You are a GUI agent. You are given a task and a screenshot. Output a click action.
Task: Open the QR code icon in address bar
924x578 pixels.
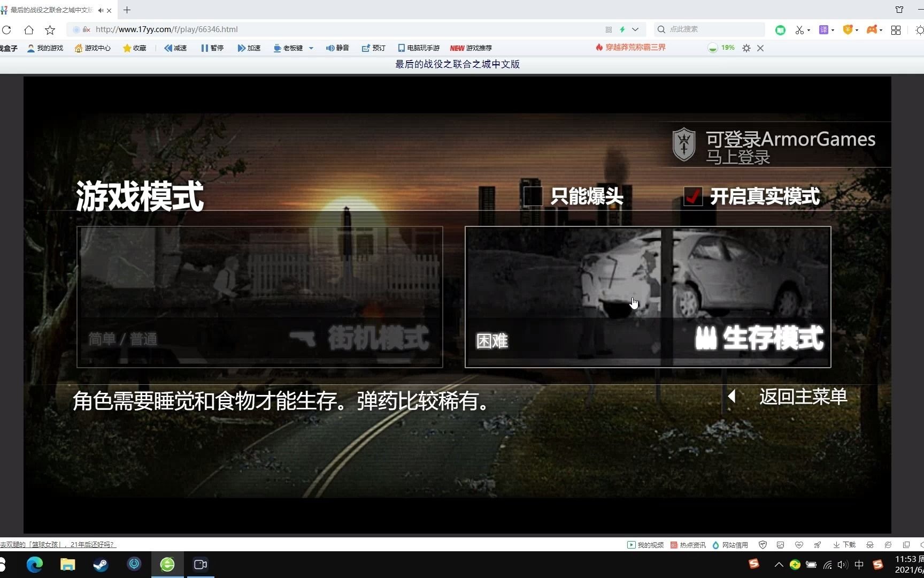tap(609, 29)
